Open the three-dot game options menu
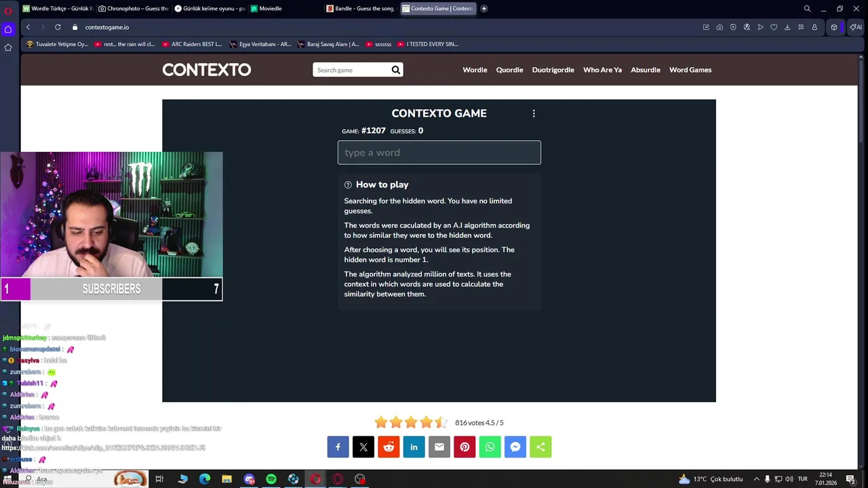 point(534,114)
